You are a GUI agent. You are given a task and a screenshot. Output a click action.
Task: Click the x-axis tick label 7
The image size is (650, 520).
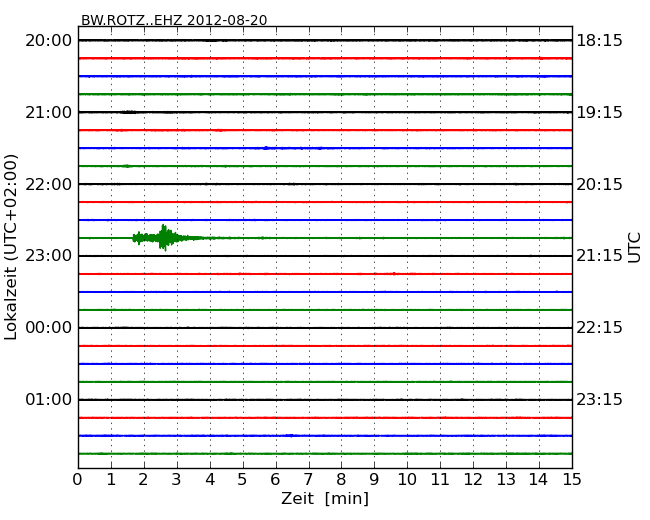pos(308,479)
